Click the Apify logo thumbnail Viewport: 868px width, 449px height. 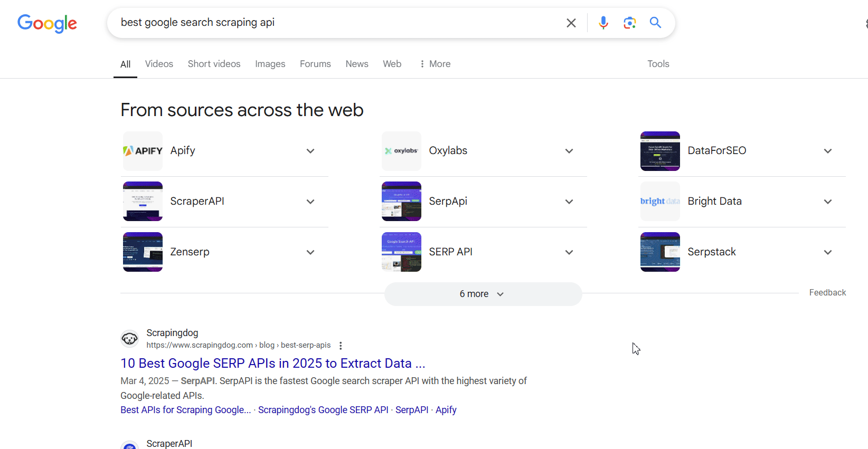[x=143, y=151]
